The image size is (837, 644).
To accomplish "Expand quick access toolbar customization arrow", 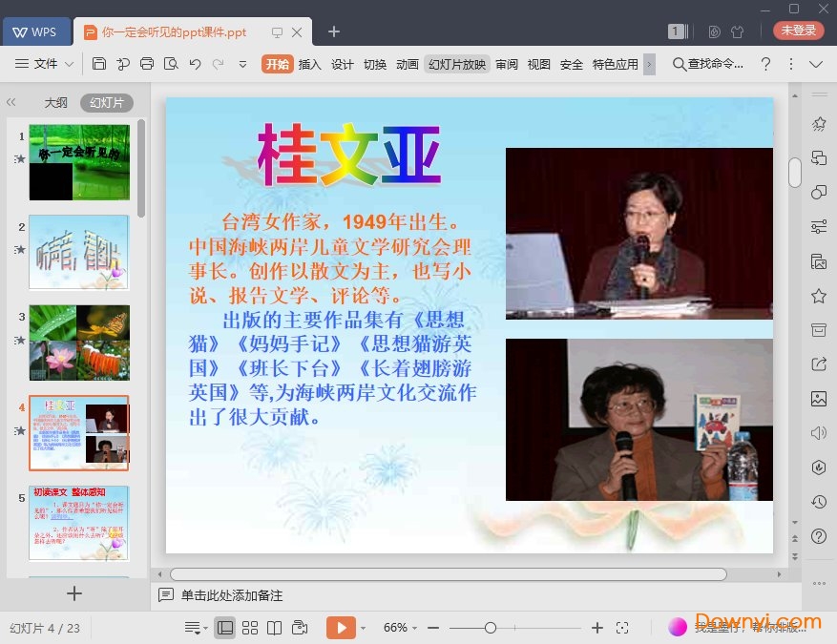I will (x=242, y=65).
